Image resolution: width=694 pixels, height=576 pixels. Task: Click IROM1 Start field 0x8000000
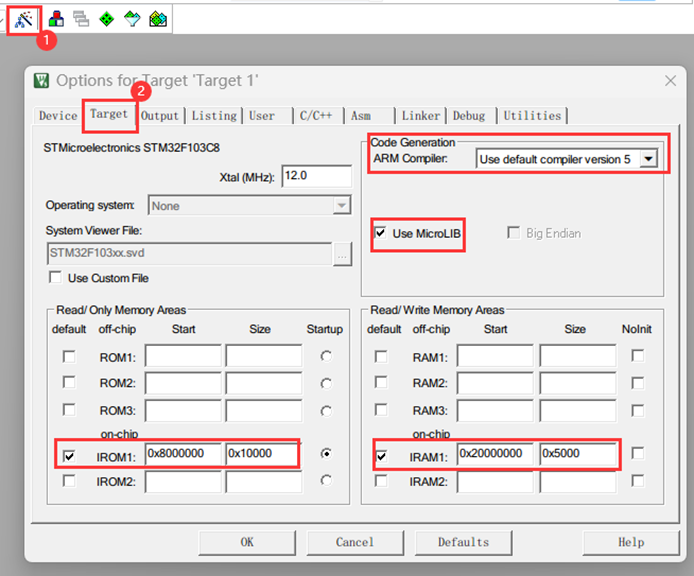(x=183, y=453)
